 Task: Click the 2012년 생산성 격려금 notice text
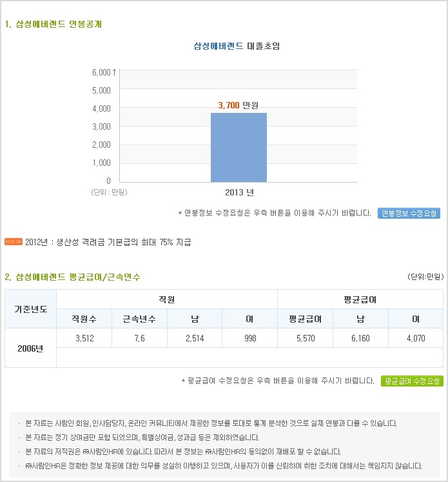(x=108, y=243)
